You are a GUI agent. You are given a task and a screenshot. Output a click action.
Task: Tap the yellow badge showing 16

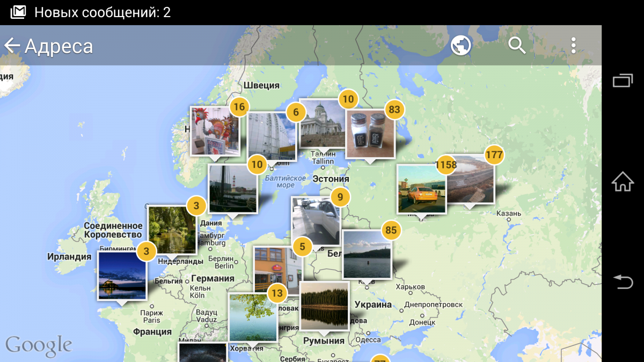[x=239, y=107]
